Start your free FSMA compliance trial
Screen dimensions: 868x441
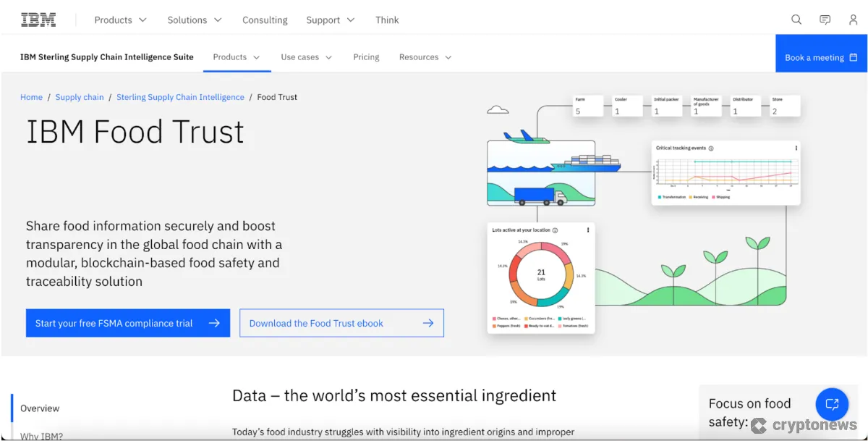click(127, 323)
